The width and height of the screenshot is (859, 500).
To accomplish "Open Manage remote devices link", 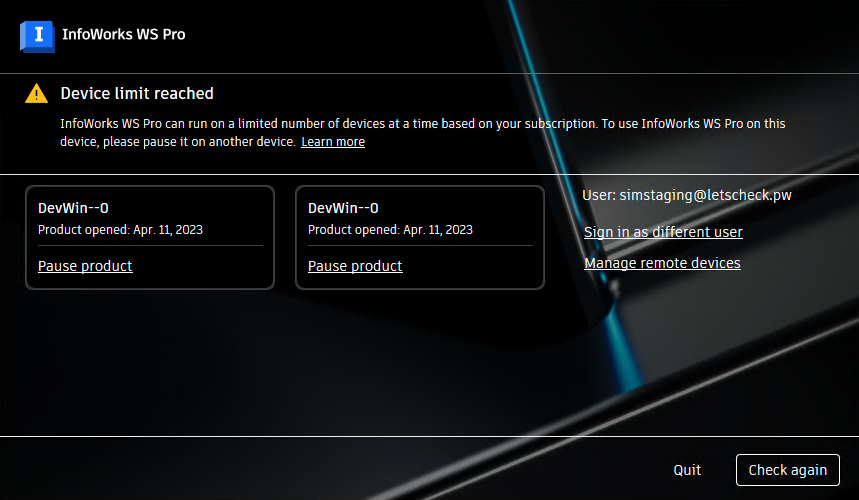I will pos(662,263).
